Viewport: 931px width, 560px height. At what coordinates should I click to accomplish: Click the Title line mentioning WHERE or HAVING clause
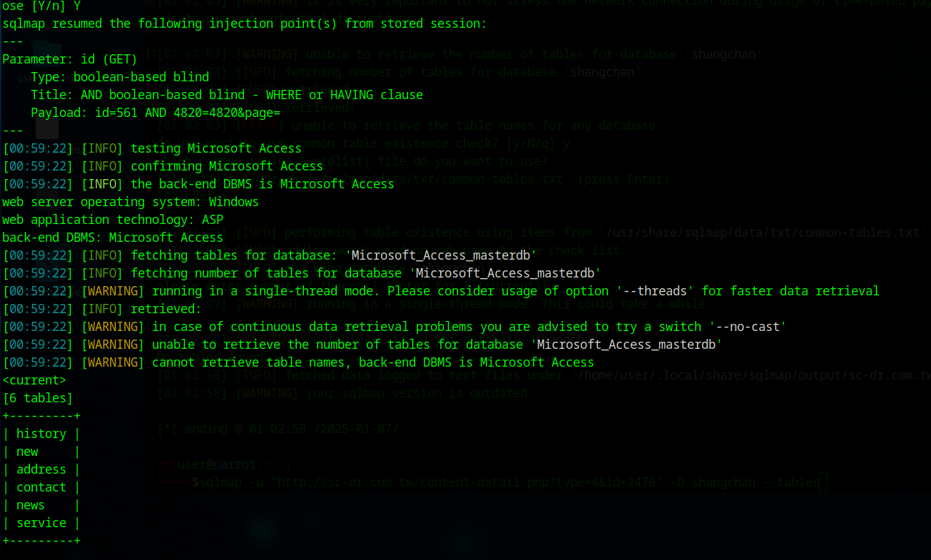click(x=227, y=95)
